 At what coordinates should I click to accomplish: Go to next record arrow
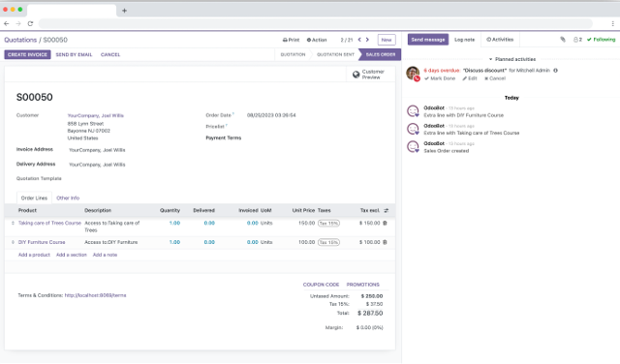pyautogui.click(x=367, y=40)
